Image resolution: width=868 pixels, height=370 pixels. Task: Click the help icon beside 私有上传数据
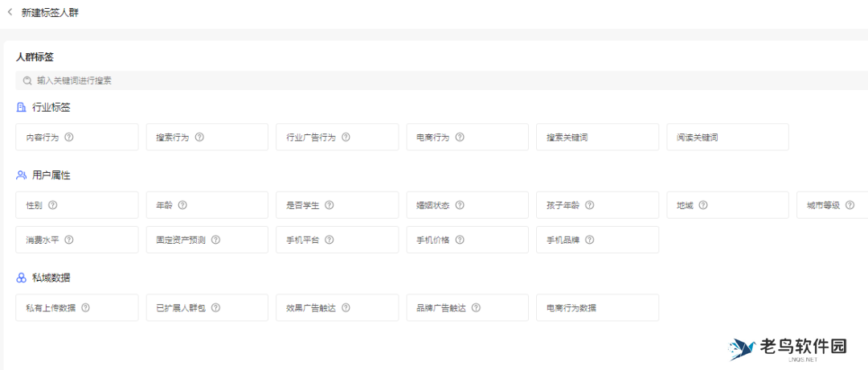[86, 307]
